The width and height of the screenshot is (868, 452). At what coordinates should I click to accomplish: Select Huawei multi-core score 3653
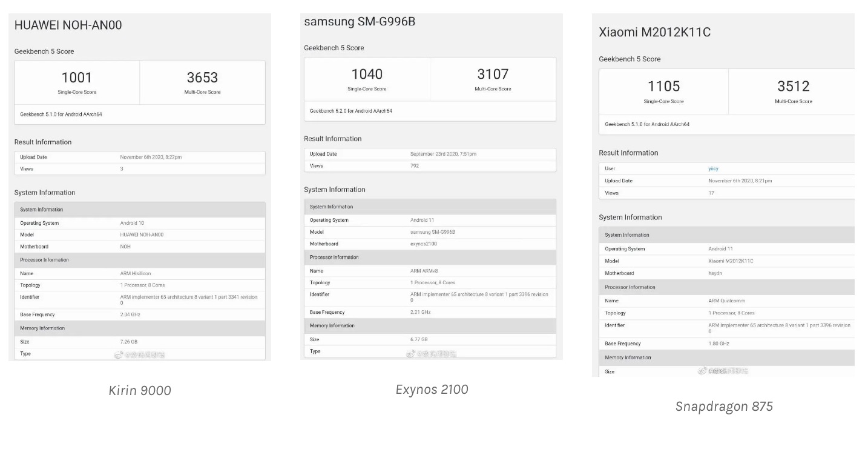[x=202, y=78]
